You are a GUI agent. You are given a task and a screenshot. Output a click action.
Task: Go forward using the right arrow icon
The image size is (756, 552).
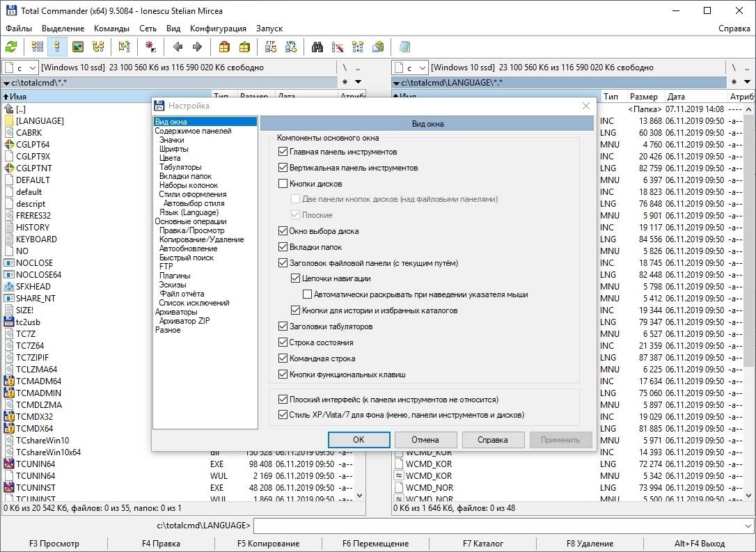(x=197, y=47)
